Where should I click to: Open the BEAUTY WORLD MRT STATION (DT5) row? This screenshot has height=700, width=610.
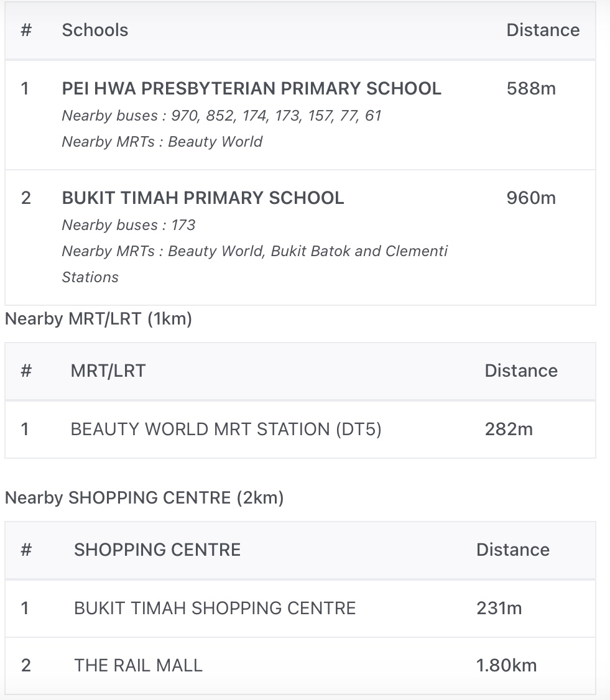[226, 429]
